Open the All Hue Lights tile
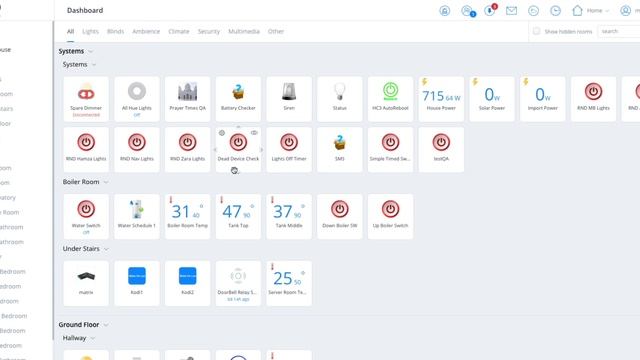The image size is (640, 360). click(137, 99)
